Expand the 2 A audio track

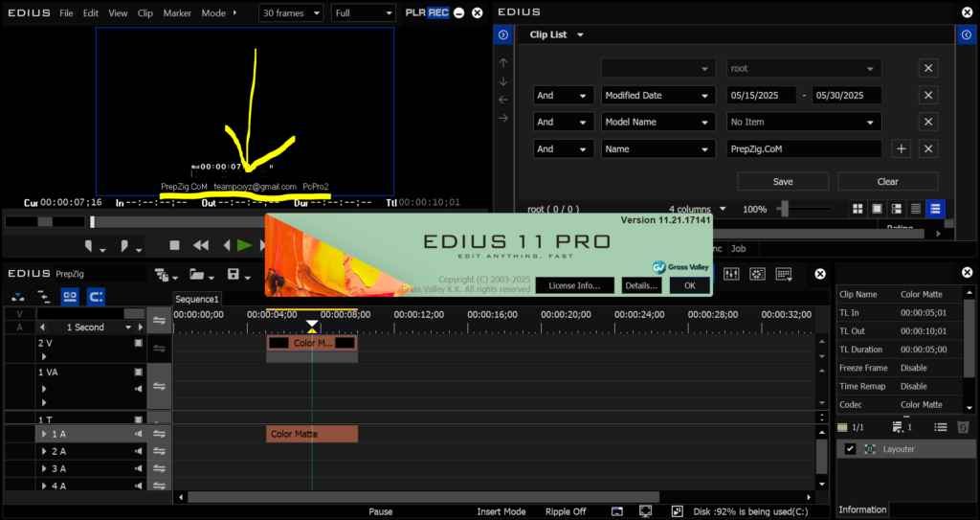point(44,451)
